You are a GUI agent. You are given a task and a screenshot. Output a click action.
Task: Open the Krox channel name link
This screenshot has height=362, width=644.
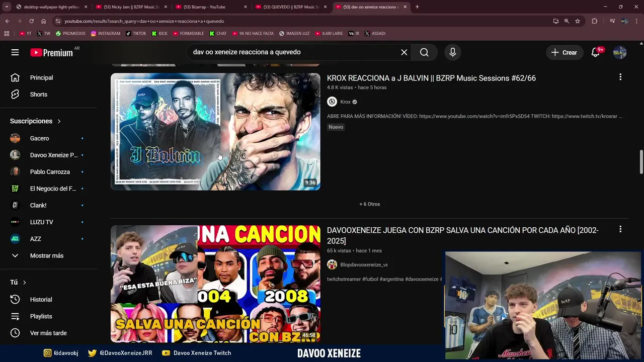345,102
